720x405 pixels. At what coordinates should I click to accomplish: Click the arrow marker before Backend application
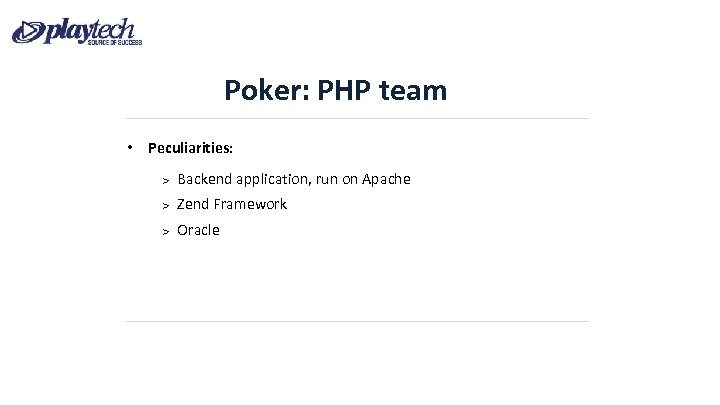point(165,180)
